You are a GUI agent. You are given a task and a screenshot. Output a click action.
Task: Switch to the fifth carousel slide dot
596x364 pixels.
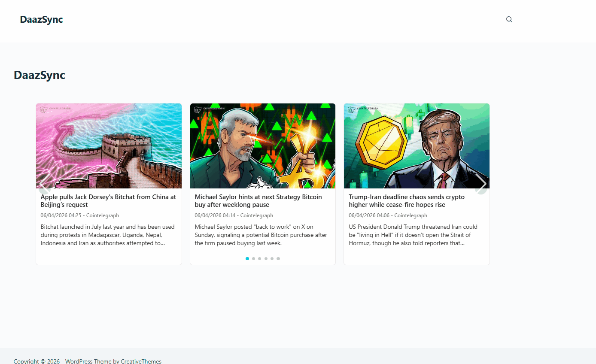(272, 258)
